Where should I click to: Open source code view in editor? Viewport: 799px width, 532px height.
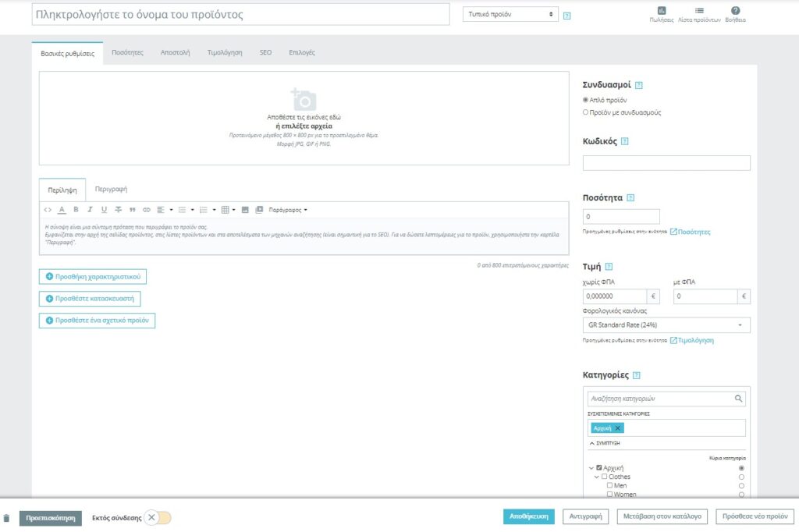[48, 210]
